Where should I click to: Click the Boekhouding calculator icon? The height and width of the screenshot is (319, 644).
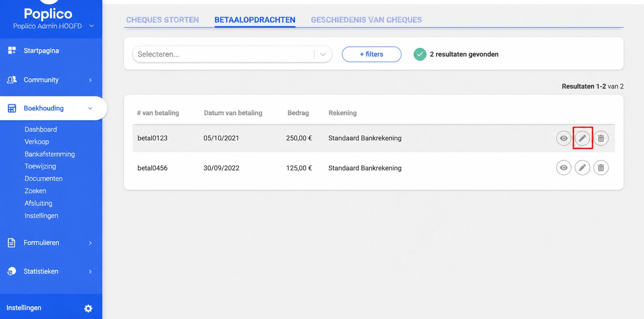tap(12, 108)
